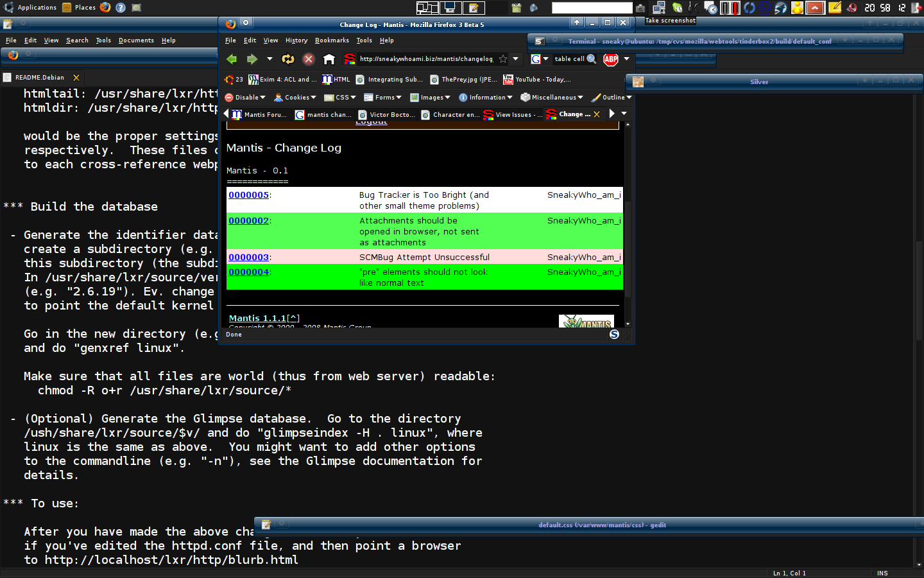This screenshot has height=578, width=924.
Task: Expand the Information dropdown menu
Action: [486, 98]
